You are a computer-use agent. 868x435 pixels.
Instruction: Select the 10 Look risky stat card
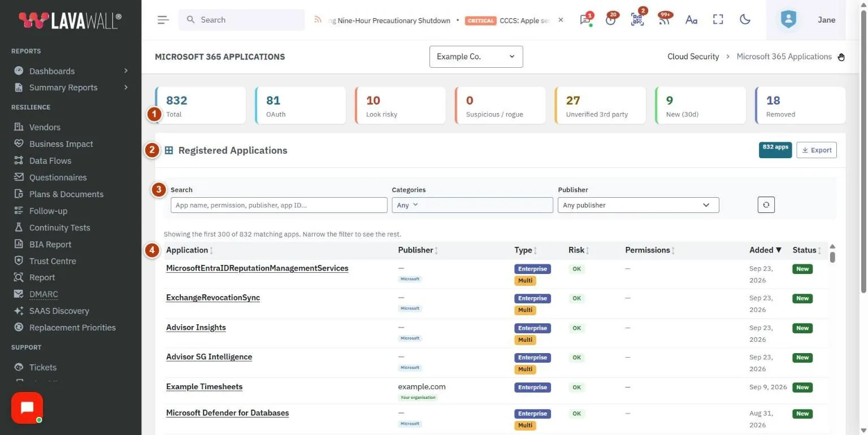pos(401,105)
